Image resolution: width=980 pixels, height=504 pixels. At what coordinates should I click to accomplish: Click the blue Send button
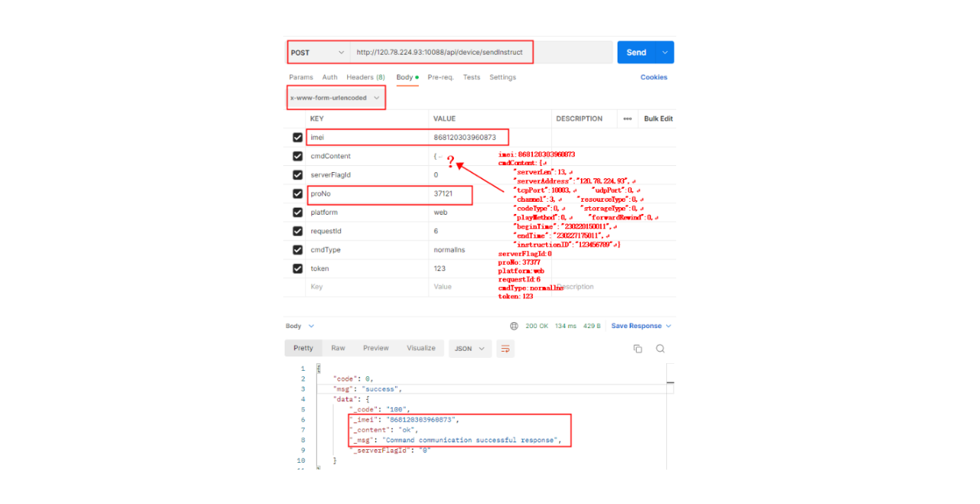[636, 53]
